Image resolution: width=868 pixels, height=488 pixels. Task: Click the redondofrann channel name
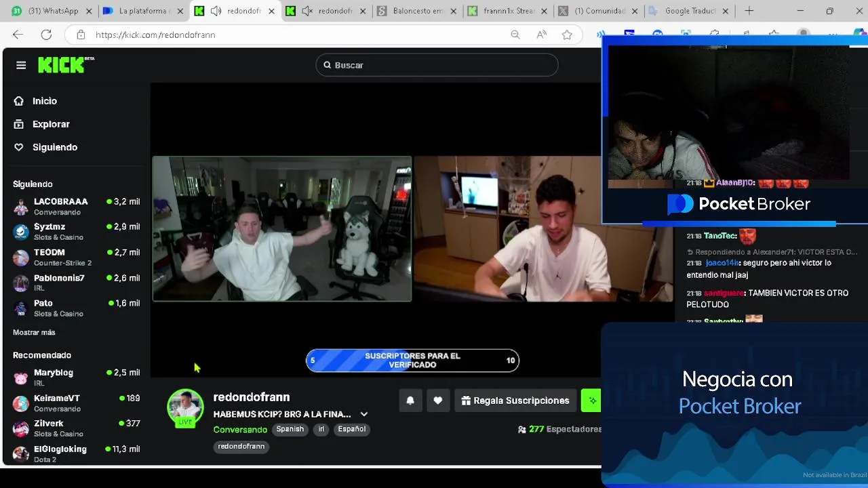click(x=251, y=397)
